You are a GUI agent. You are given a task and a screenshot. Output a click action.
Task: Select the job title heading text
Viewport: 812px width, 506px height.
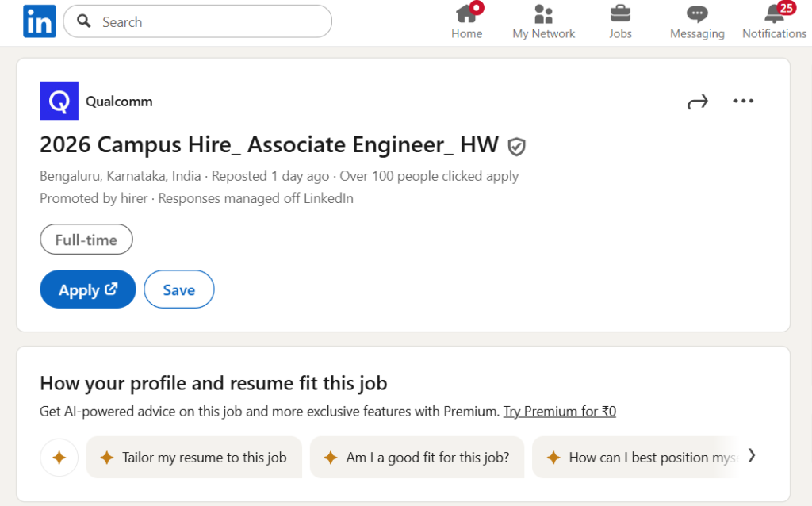click(x=270, y=144)
